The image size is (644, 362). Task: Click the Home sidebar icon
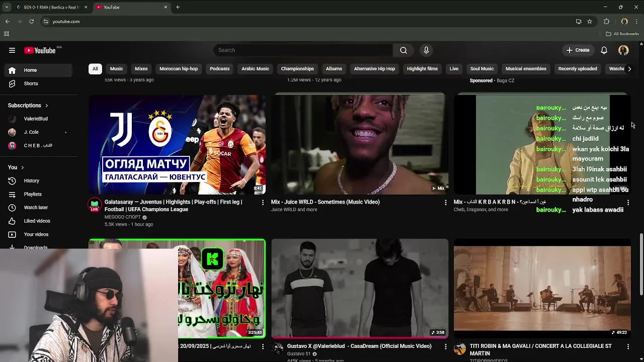tap(12, 70)
